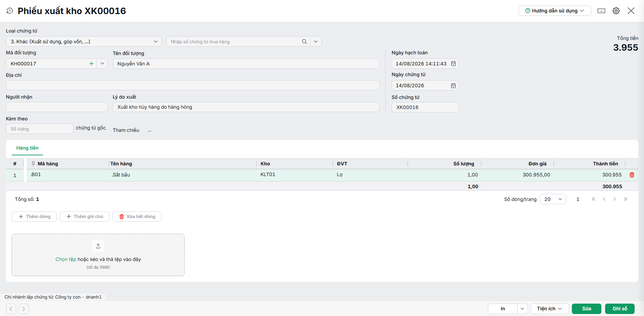
Task: Open Loại chứng từ dropdown
Action: click(84, 42)
